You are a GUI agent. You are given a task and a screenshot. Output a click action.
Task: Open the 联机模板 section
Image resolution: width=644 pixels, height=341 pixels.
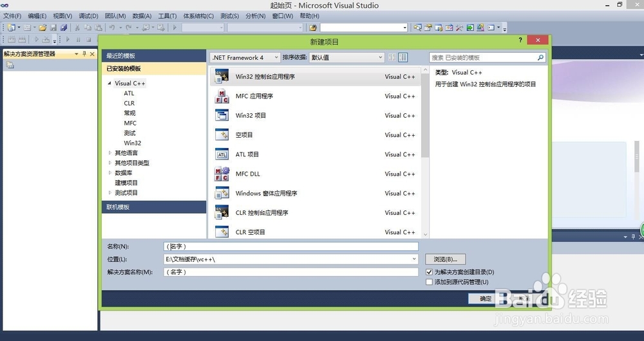(x=154, y=207)
